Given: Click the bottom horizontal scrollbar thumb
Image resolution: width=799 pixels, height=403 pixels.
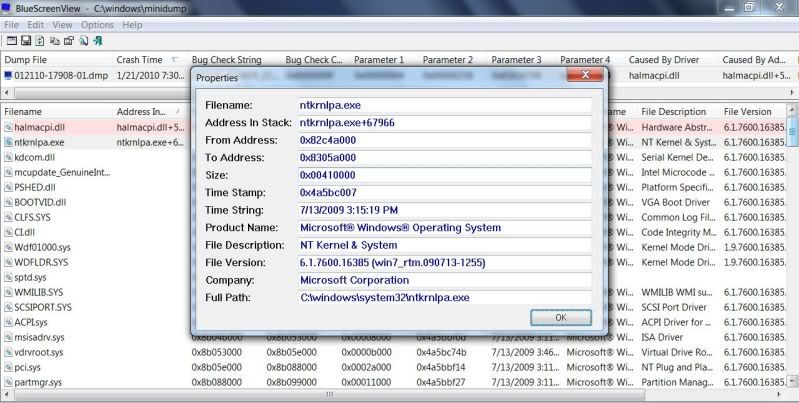Looking at the screenshot, I should 329,394.
